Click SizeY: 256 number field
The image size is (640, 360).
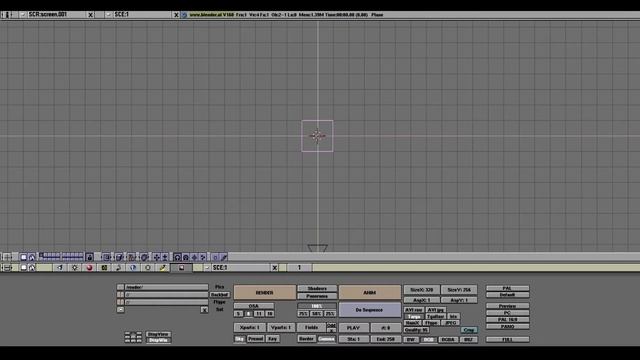[459, 290]
